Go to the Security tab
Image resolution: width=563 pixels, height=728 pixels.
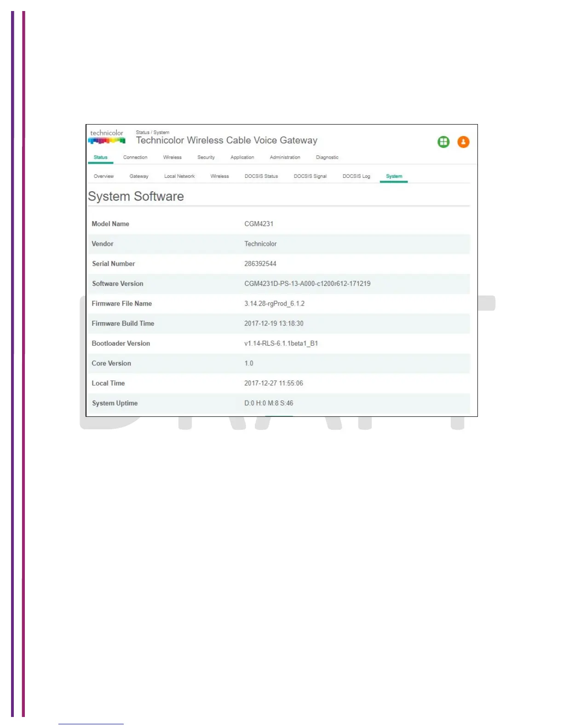point(206,157)
